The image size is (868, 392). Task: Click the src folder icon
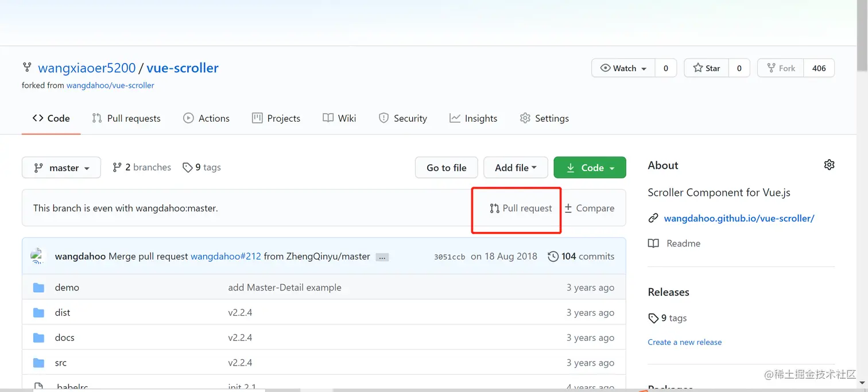coord(38,363)
